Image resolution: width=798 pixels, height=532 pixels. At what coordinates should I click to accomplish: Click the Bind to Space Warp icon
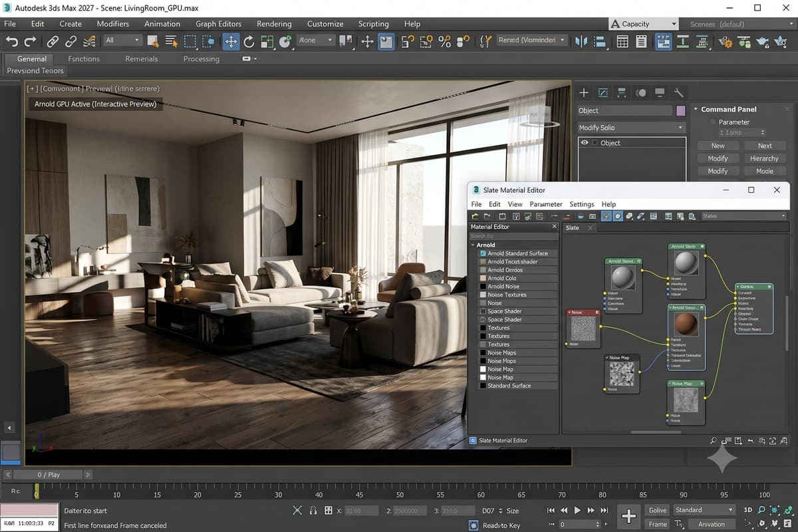tap(88, 41)
